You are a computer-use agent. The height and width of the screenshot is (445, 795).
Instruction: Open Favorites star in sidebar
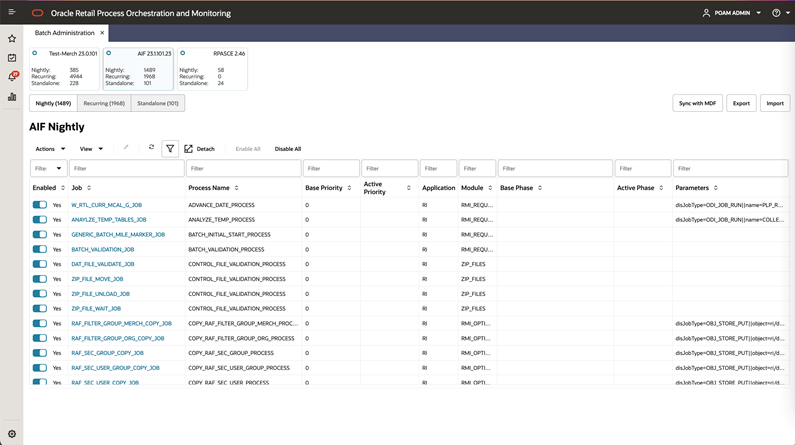pos(12,39)
